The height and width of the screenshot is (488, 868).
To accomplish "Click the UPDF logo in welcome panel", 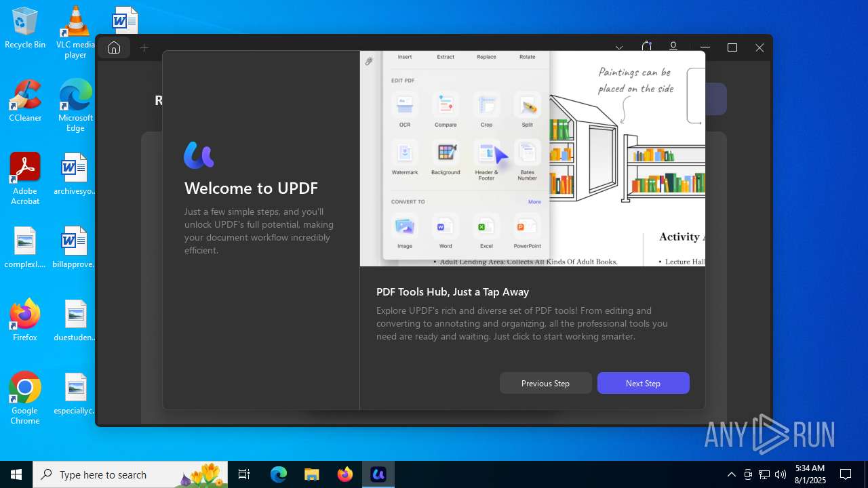I will coord(199,155).
